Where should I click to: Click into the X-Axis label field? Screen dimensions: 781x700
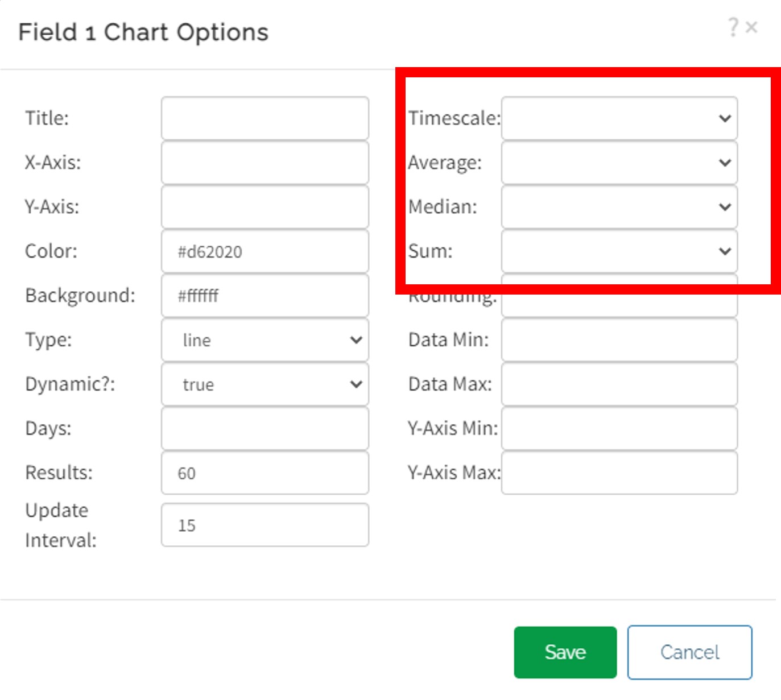265,163
